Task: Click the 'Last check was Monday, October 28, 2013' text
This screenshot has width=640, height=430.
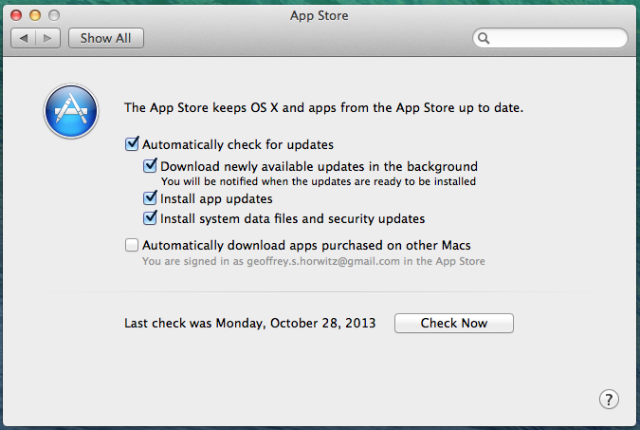Action: click(250, 323)
